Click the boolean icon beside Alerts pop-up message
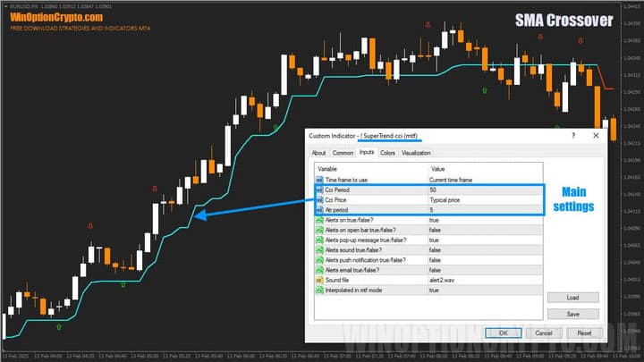This screenshot has width=644, height=362. coord(319,240)
